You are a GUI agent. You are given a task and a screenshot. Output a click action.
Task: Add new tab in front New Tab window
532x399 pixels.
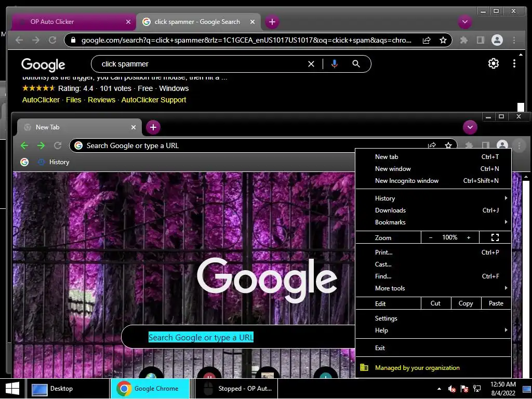click(153, 127)
